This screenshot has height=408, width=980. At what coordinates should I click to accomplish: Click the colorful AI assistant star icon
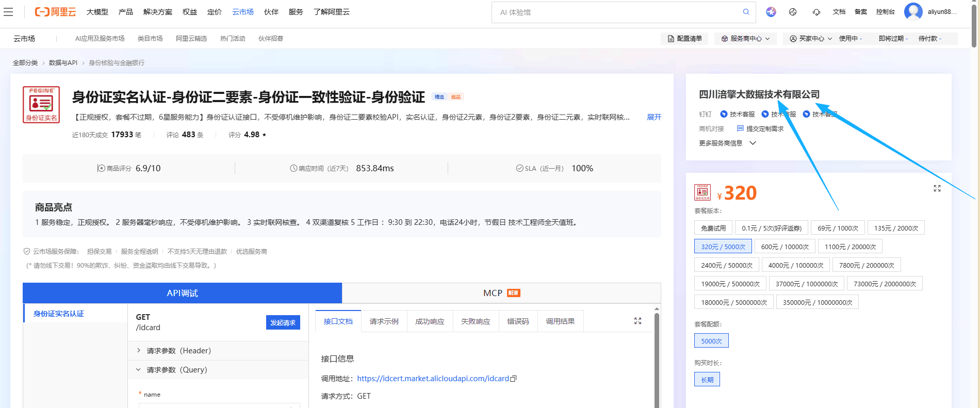[771, 12]
